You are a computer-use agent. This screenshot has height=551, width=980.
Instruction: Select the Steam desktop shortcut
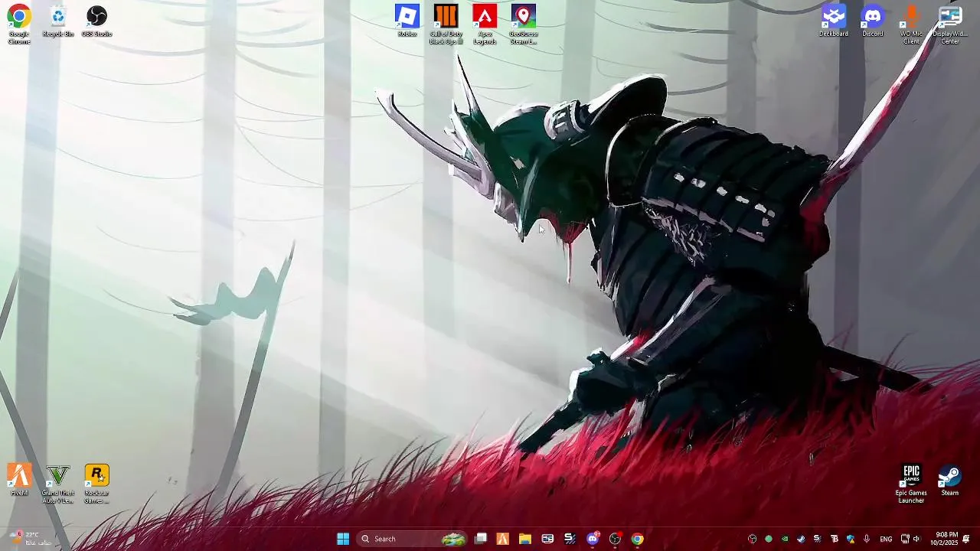pos(950,481)
